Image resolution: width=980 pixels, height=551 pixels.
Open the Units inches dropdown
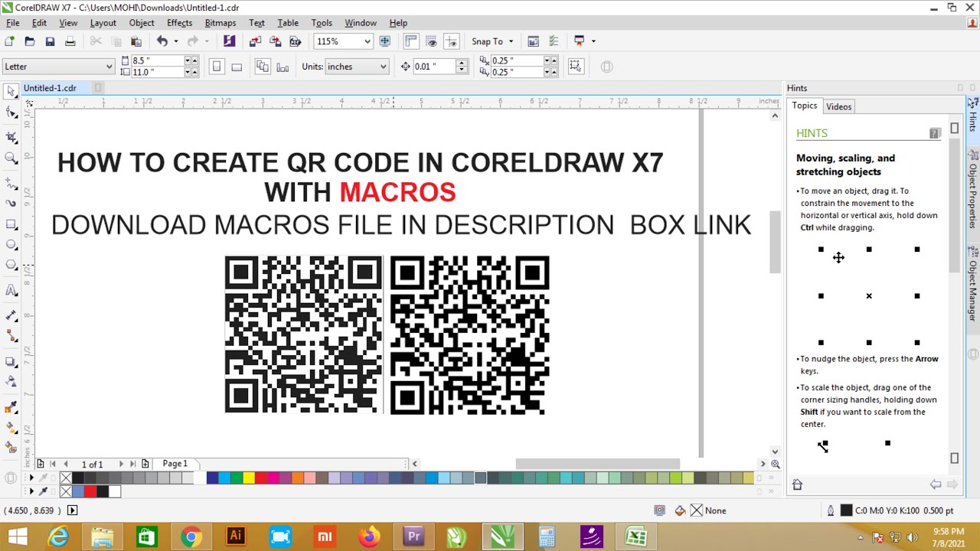coord(383,67)
